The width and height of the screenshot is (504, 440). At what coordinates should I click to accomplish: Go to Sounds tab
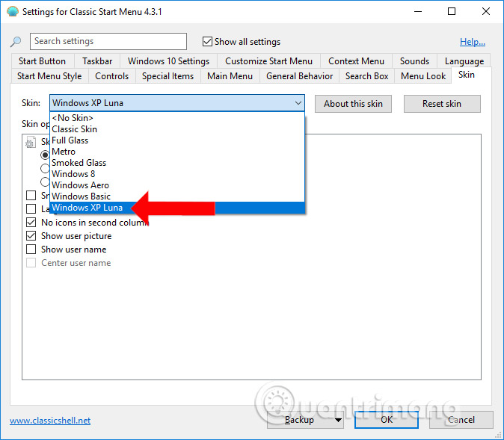(414, 61)
